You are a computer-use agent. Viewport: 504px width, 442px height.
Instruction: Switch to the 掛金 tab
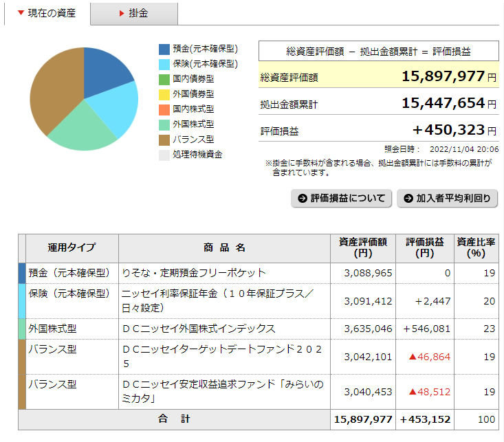[134, 14]
